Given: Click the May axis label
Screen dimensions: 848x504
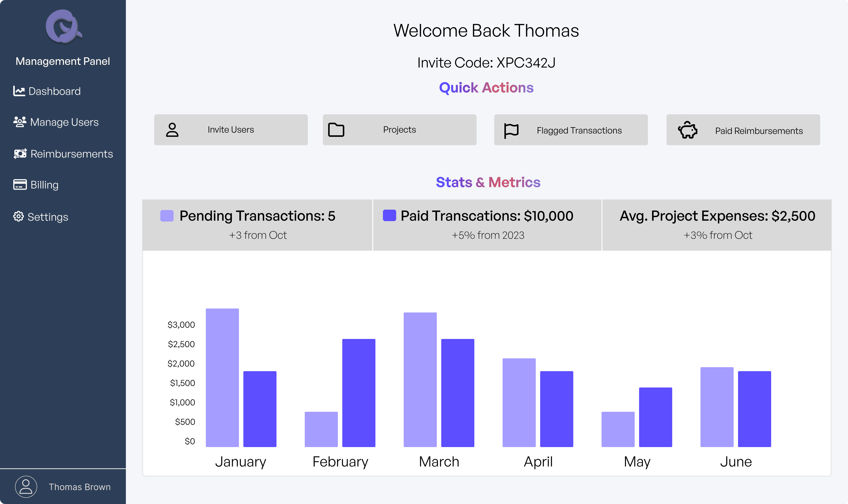Looking at the screenshot, I should 637,462.
